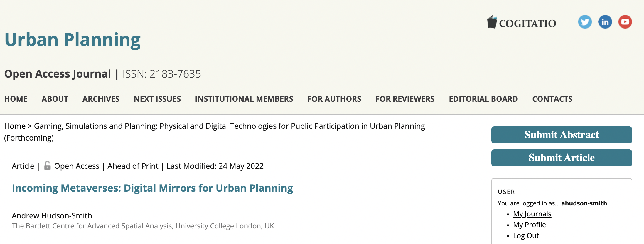Open the CONTACTS menu item
644x244 pixels.
click(x=552, y=99)
